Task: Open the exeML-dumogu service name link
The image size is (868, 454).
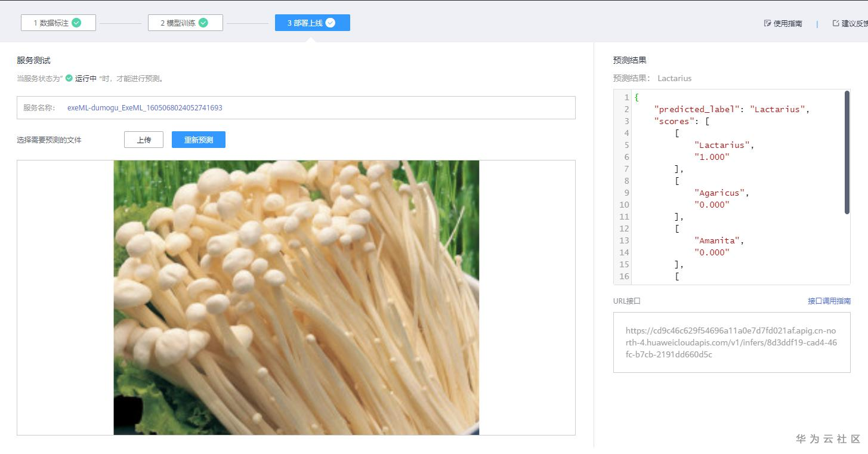Action: (145, 107)
